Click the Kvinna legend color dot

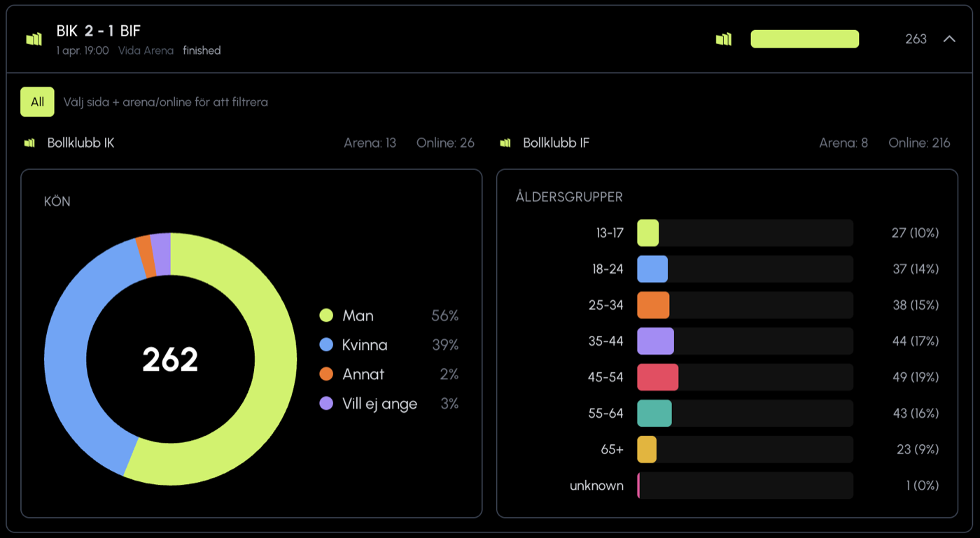pyautogui.click(x=326, y=345)
